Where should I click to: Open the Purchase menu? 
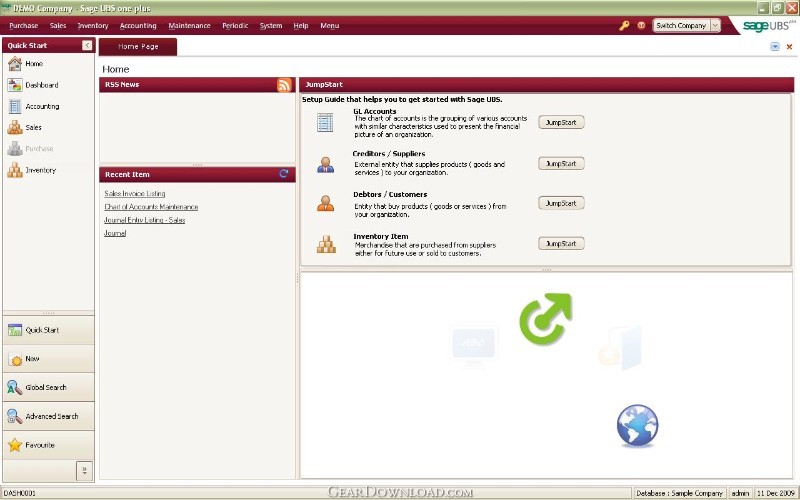pyautogui.click(x=23, y=26)
